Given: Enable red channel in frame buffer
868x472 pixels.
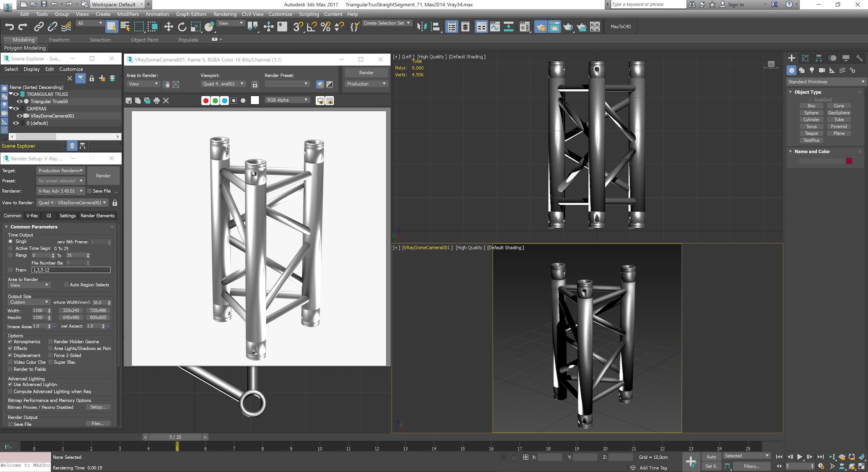Looking at the screenshot, I should [x=206, y=100].
